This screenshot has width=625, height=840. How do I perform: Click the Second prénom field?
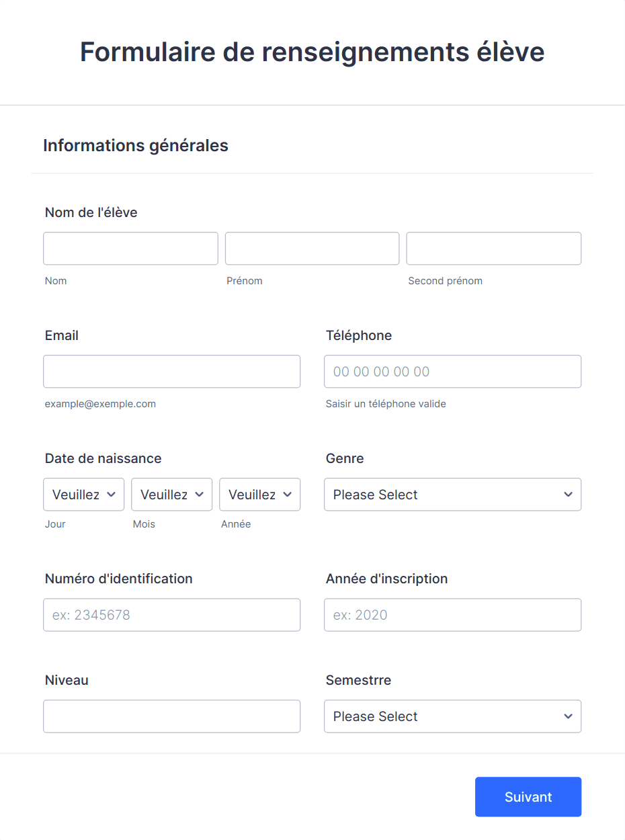[x=493, y=248]
